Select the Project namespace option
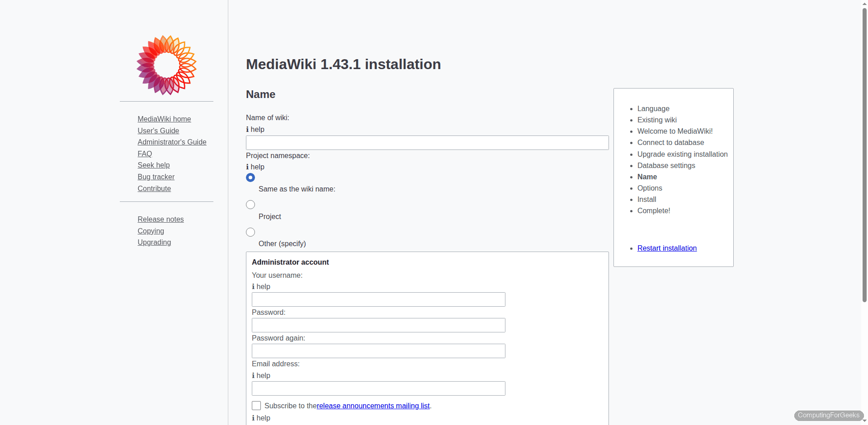Viewport: 868px width, 425px height. (250, 205)
